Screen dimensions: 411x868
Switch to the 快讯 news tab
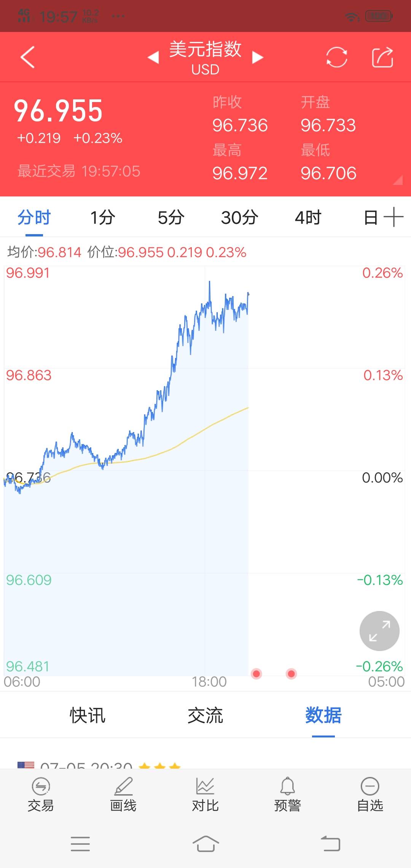point(88,715)
